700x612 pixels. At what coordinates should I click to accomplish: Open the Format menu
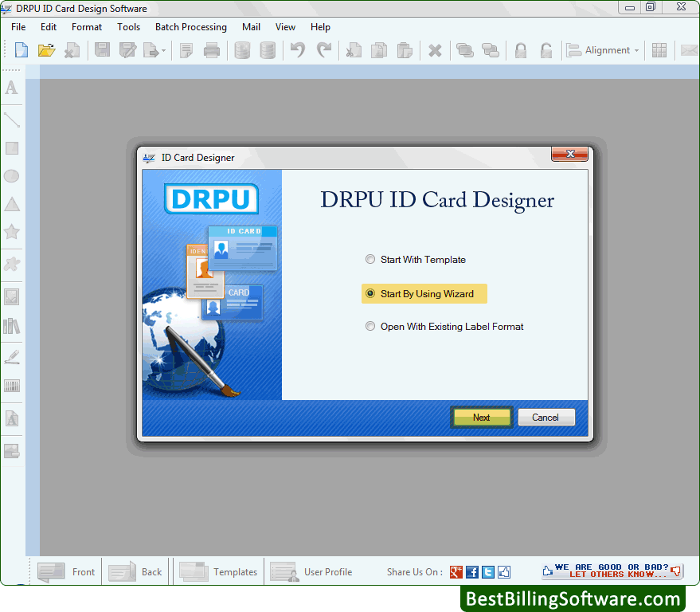[87, 27]
